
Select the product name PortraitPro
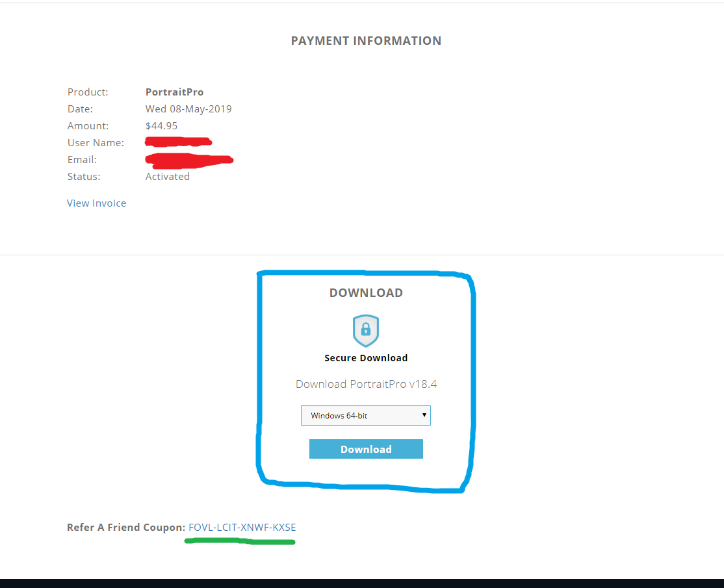pyautogui.click(x=175, y=92)
